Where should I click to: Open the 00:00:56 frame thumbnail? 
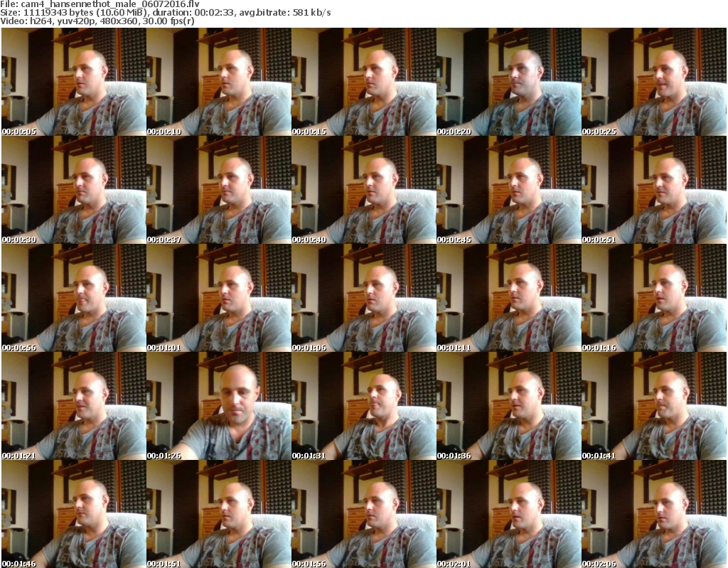coord(74,298)
